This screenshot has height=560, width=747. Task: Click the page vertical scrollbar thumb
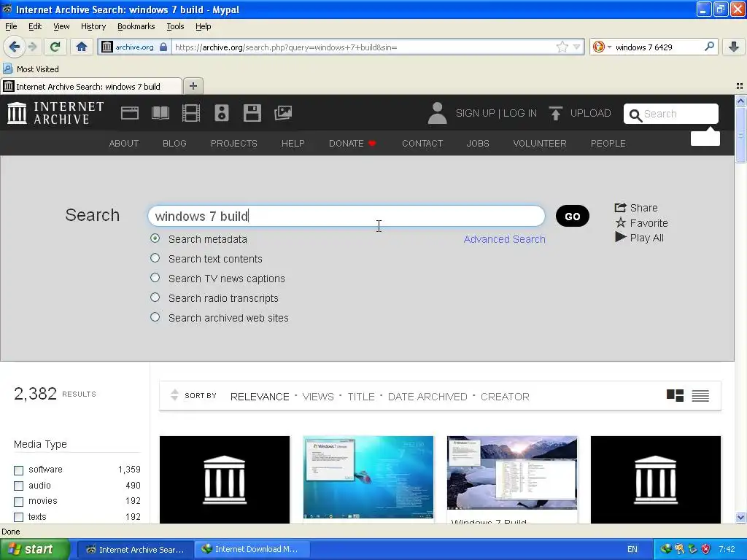tap(740, 135)
